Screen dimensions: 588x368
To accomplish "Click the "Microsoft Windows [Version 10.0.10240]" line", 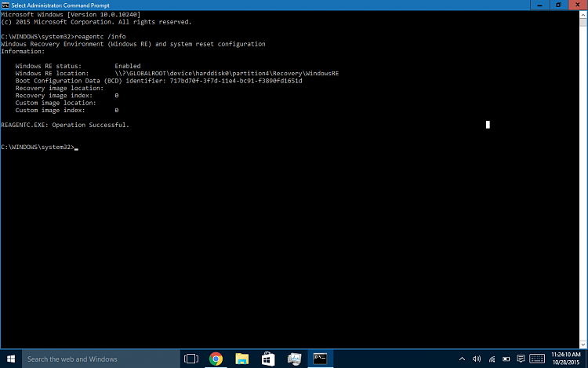I will (x=71, y=15).
